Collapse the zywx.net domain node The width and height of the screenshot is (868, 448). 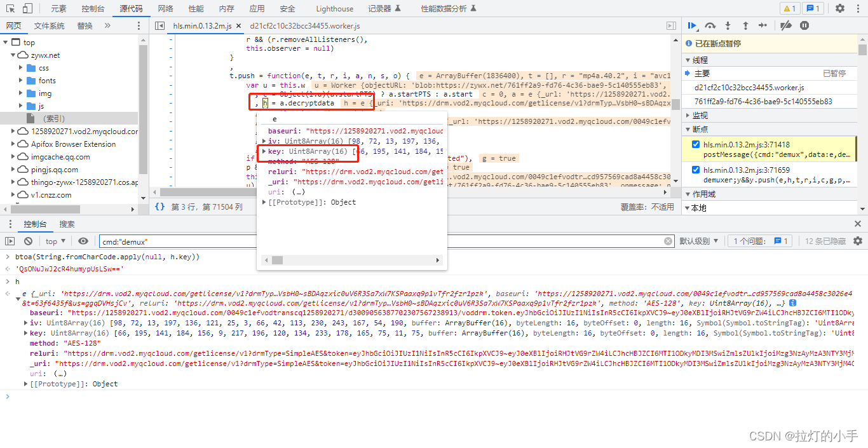pyautogui.click(x=14, y=55)
